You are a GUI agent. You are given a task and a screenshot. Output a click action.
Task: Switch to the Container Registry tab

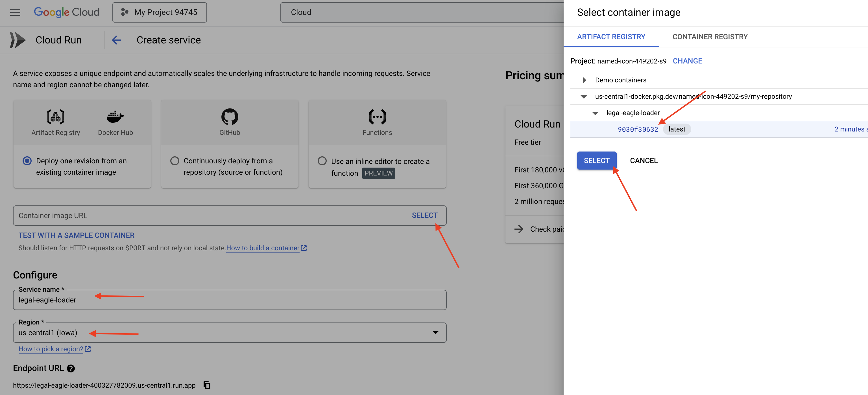(710, 37)
